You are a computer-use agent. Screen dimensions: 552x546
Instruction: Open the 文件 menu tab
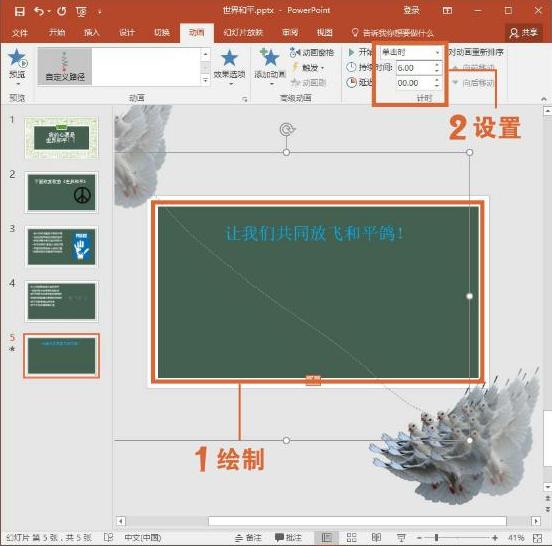(x=20, y=33)
